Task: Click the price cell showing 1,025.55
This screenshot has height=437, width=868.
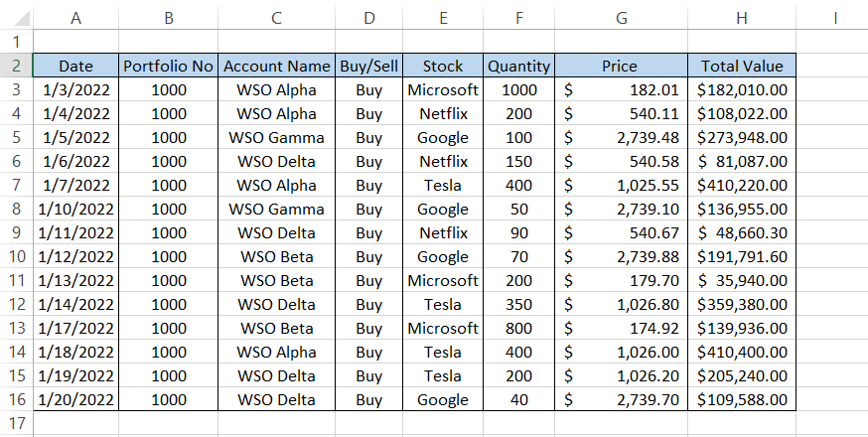Action: [x=621, y=185]
